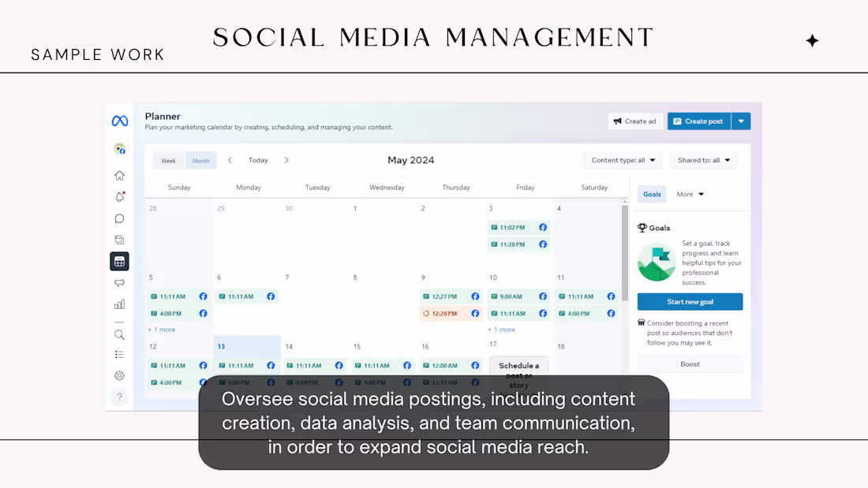This screenshot has height=488, width=868.
Task: Click the Boost button
Action: click(x=690, y=364)
